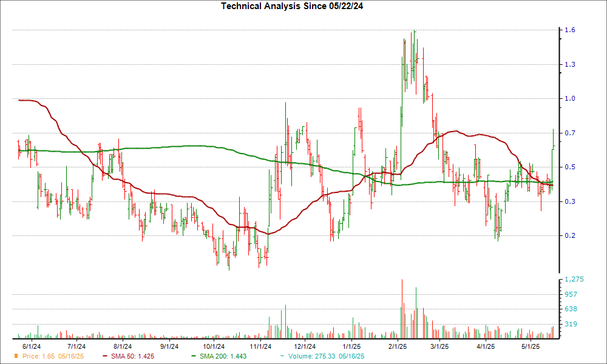Click the 11/1/24 date axis label
Screen dimensions: 607x364
(260, 346)
